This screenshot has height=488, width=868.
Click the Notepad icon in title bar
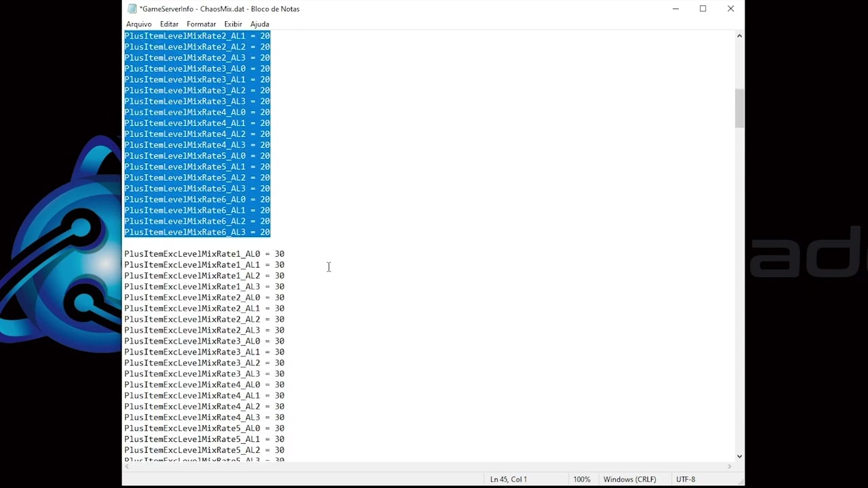132,9
